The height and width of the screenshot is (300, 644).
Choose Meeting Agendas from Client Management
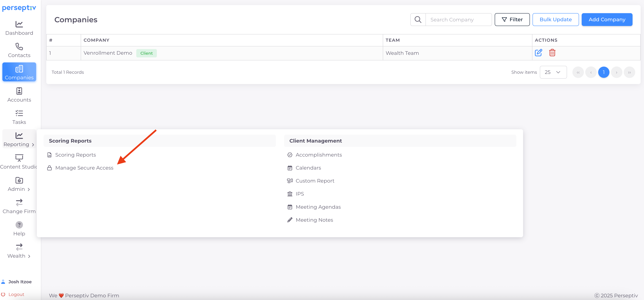tap(318, 207)
